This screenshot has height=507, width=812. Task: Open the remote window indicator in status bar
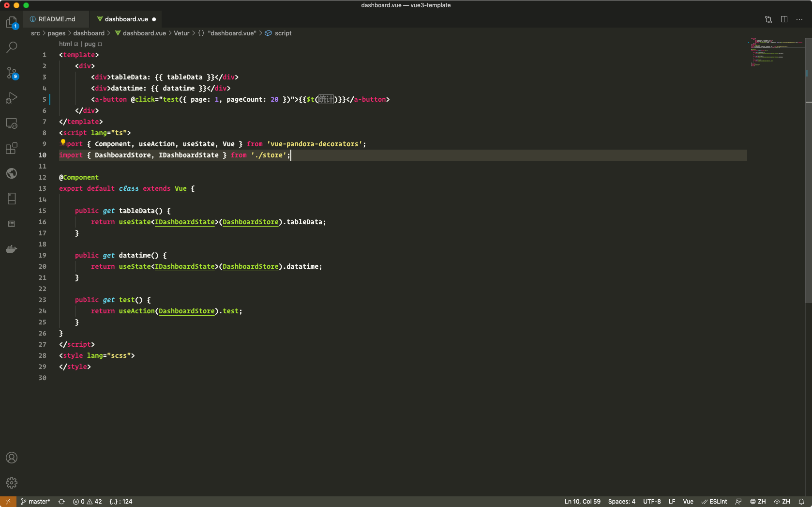(8, 502)
